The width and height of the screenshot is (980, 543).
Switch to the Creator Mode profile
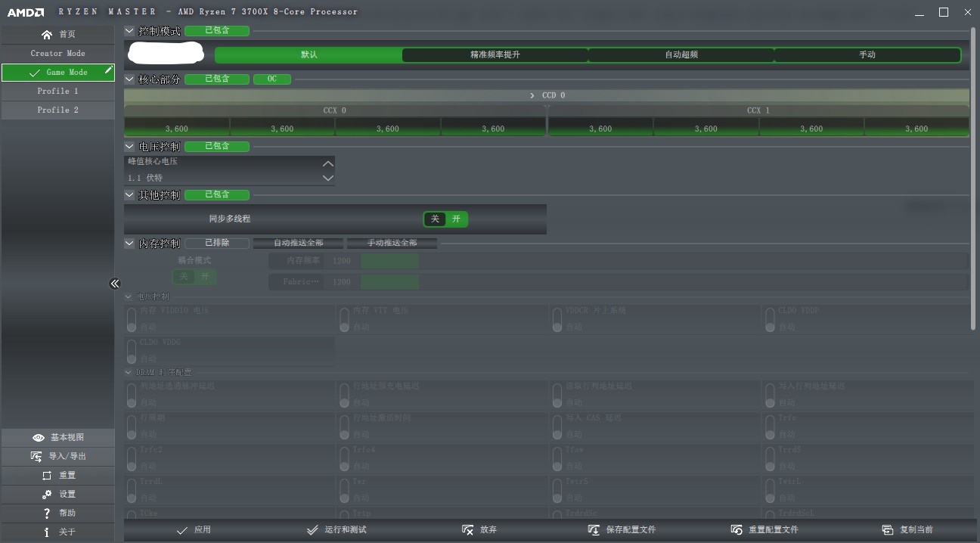57,54
